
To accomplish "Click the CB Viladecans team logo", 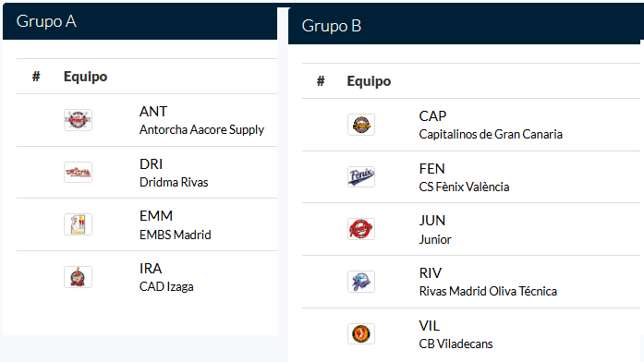I will click(361, 333).
